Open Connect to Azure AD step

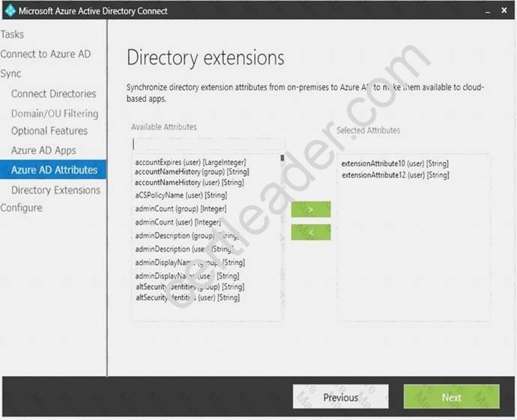coord(46,54)
